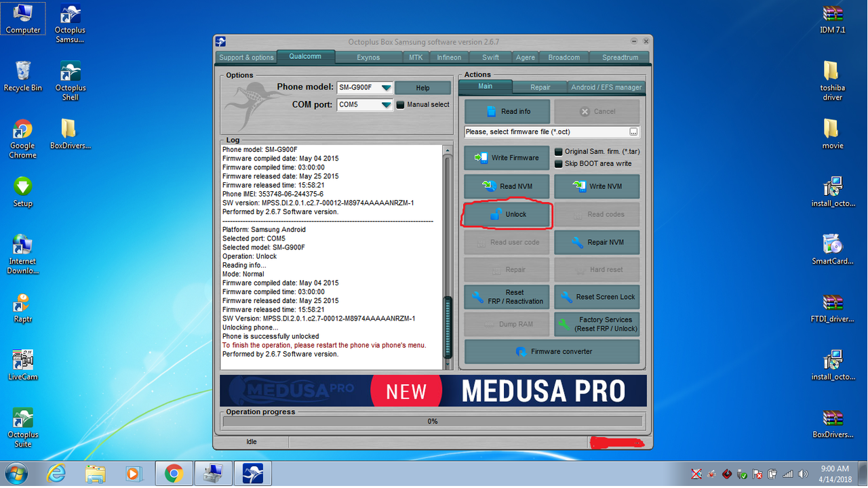Click the Unlock button
Viewport: 868px width, 488px height.
click(507, 214)
